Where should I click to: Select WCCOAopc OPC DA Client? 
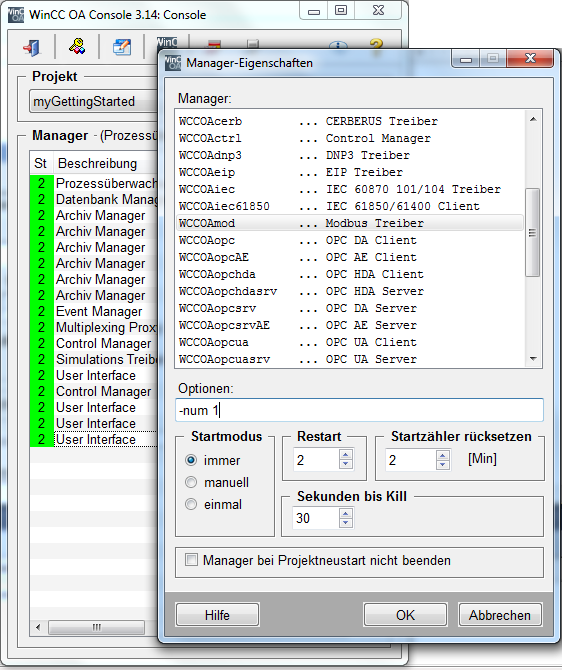350,240
